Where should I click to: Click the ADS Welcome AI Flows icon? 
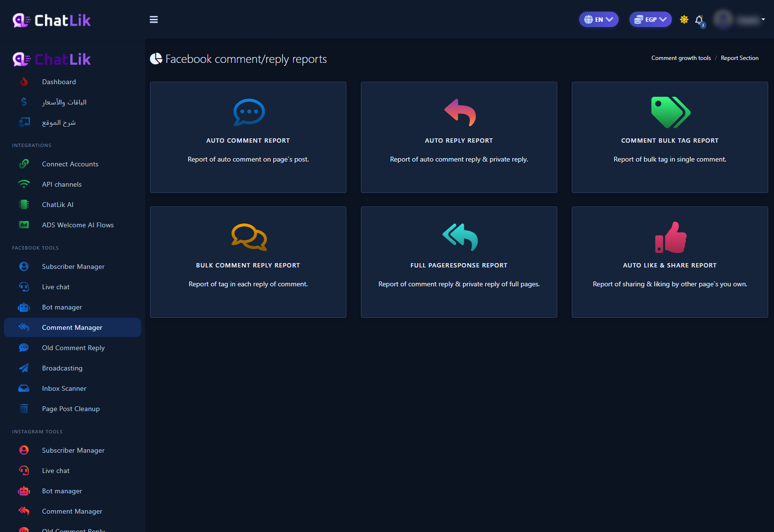(24, 225)
